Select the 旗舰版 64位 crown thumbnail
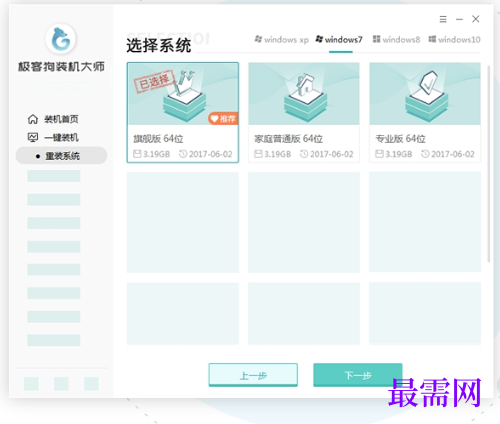 pos(183,94)
